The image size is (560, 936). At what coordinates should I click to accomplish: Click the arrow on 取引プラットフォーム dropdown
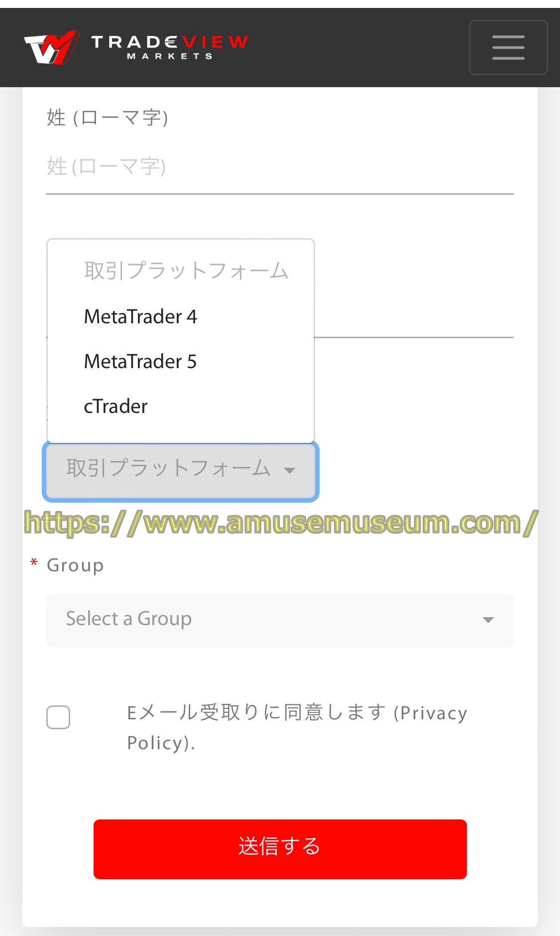(x=289, y=470)
